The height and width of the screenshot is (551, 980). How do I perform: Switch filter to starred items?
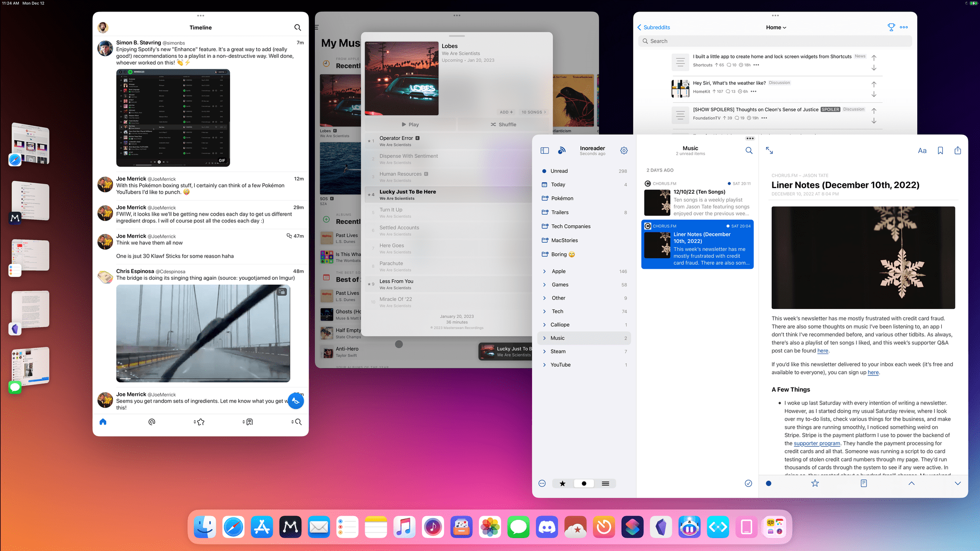tap(563, 484)
